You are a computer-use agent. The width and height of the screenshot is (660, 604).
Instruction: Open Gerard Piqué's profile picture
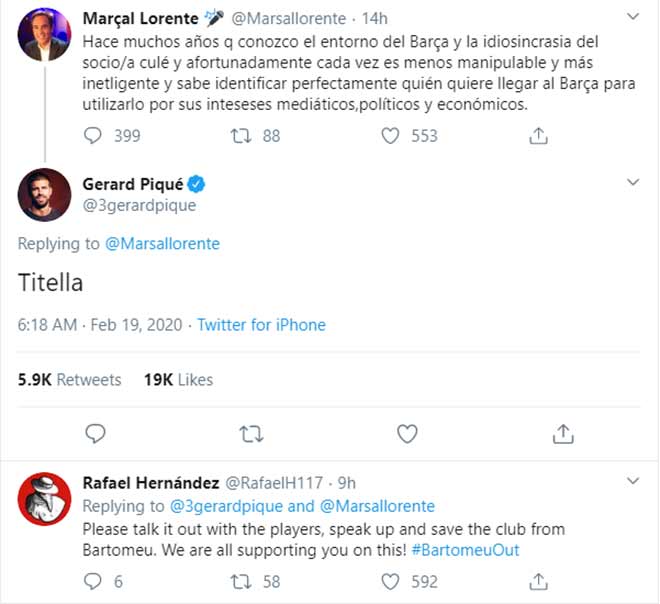click(x=44, y=195)
